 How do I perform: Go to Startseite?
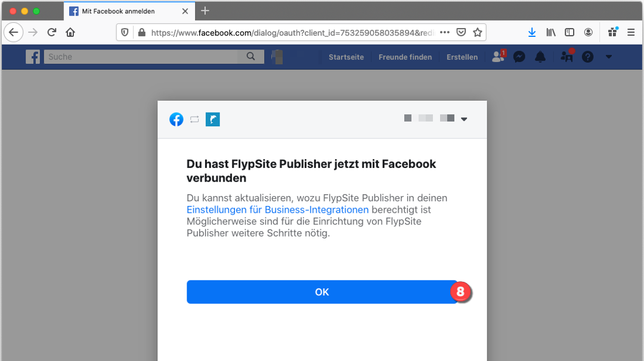tap(346, 57)
